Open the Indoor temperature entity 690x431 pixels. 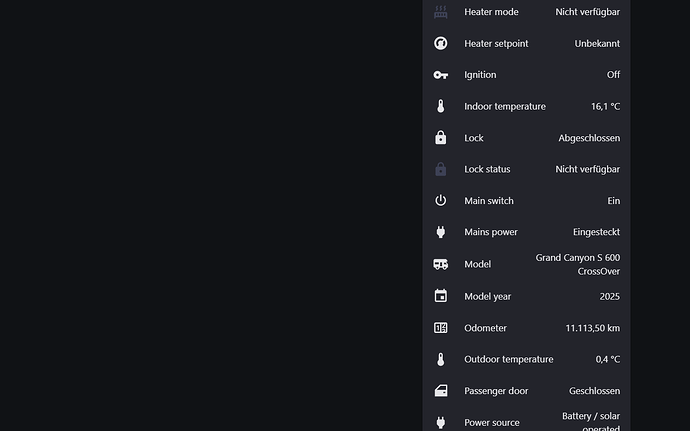click(x=505, y=107)
